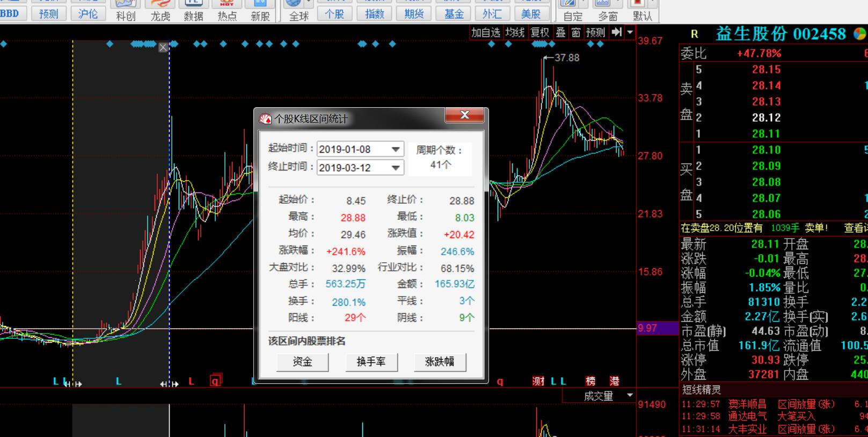This screenshot has height=437, width=868.
Task: Switch to the 外汇 tab
Action: (492, 13)
